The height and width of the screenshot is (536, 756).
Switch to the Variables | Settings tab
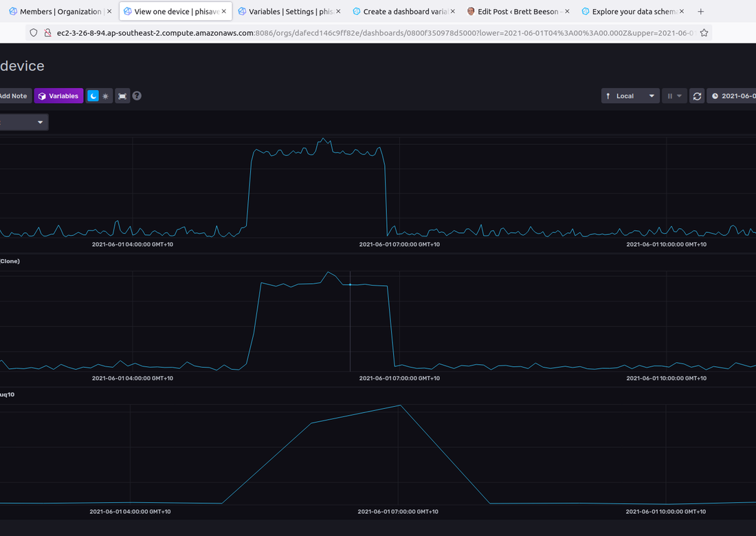pyautogui.click(x=289, y=11)
